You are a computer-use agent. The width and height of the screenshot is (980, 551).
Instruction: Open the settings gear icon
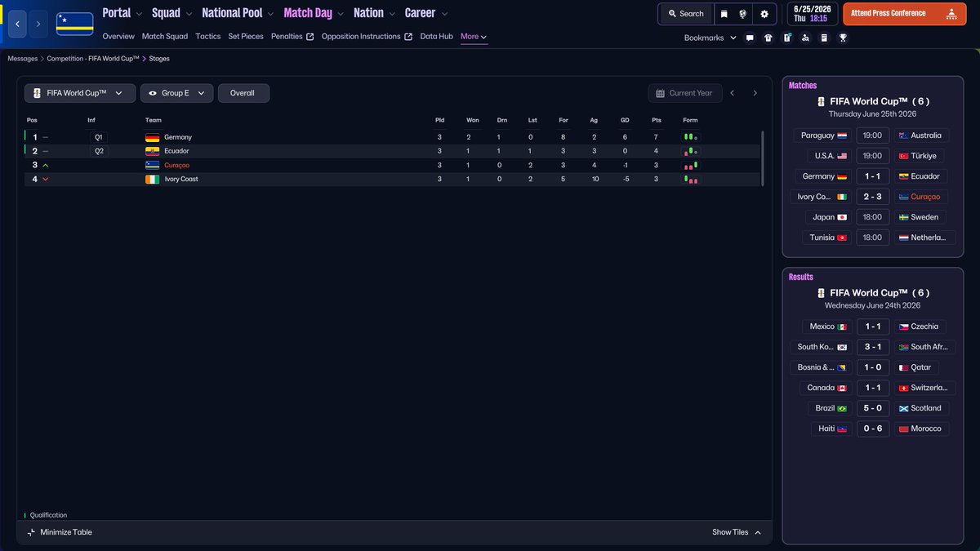click(764, 14)
